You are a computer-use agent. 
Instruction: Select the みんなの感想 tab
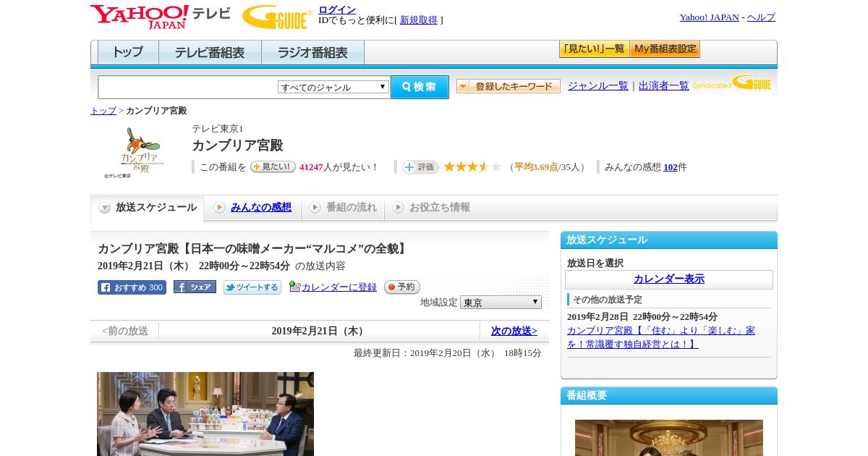(252, 208)
